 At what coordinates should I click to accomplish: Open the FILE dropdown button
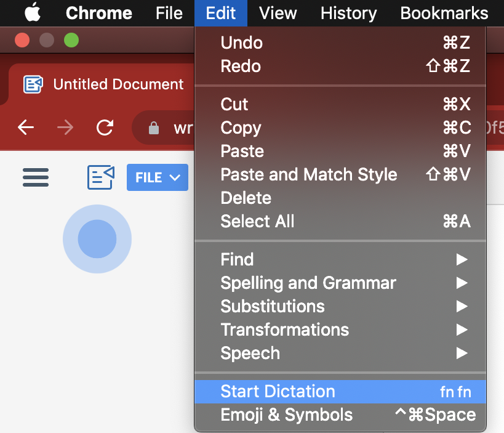[158, 177]
